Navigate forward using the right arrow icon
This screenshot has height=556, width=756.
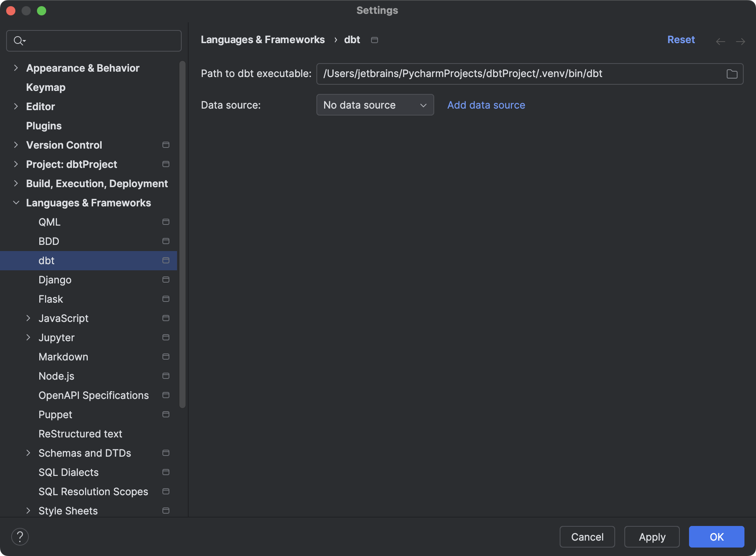tap(740, 41)
